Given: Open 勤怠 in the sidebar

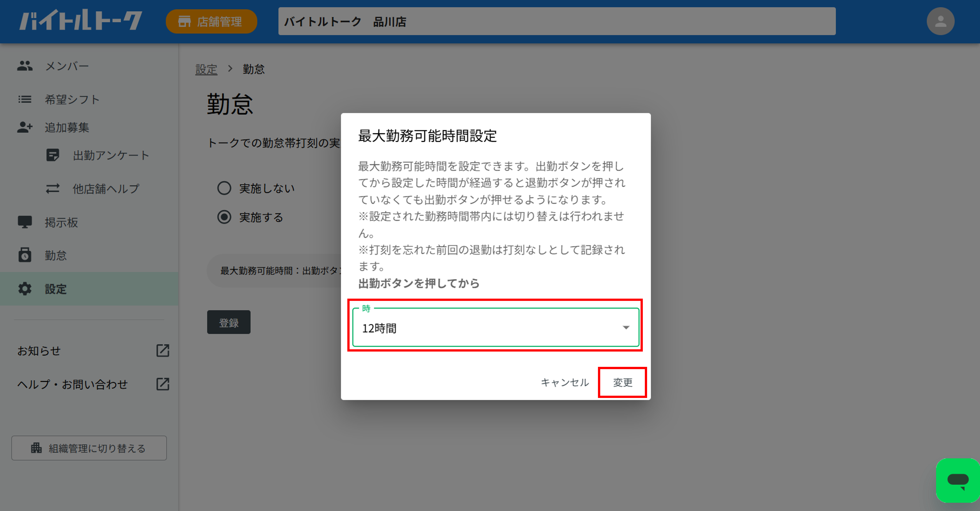Looking at the screenshot, I should 89,255.
